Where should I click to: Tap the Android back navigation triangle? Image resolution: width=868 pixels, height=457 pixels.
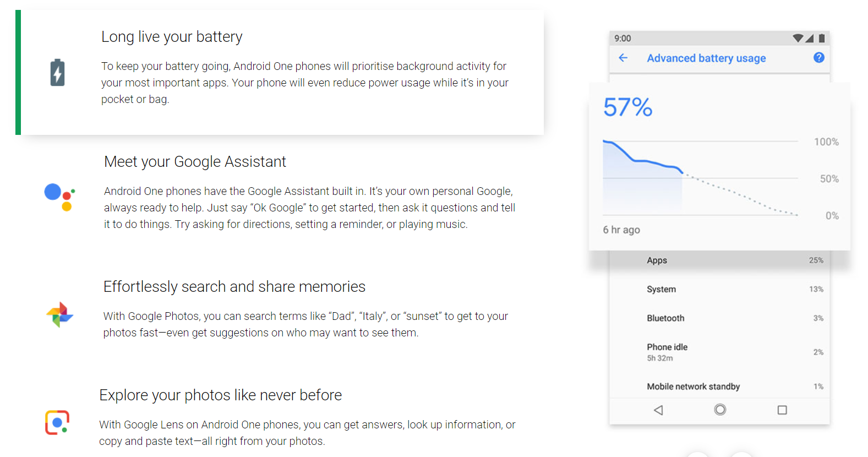tap(658, 410)
